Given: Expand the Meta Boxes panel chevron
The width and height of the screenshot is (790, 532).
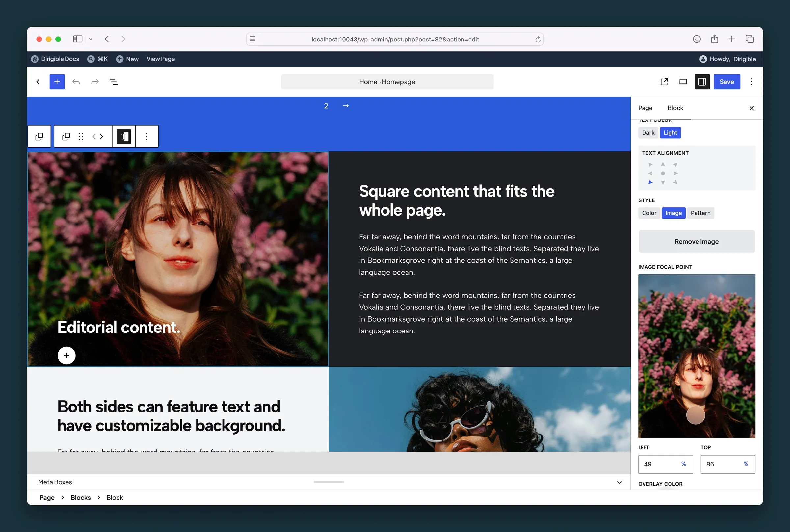Looking at the screenshot, I should [619, 482].
